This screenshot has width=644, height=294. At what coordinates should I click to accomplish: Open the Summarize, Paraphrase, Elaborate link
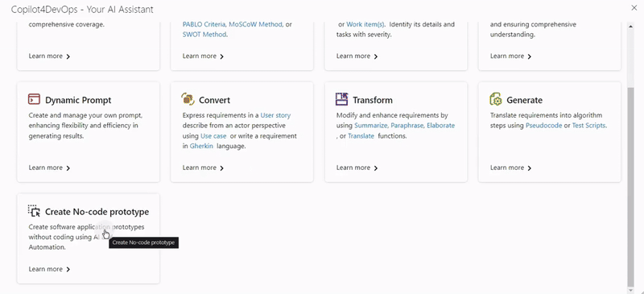point(405,126)
